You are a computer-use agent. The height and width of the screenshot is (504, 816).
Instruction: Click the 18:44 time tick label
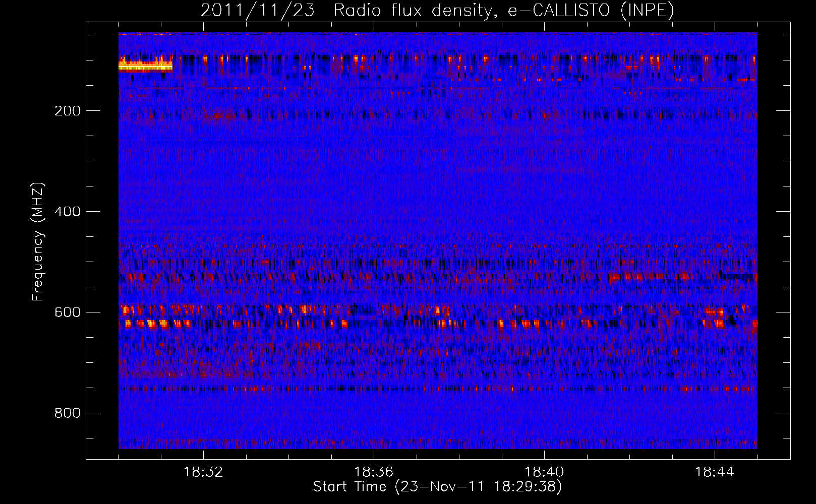click(715, 472)
